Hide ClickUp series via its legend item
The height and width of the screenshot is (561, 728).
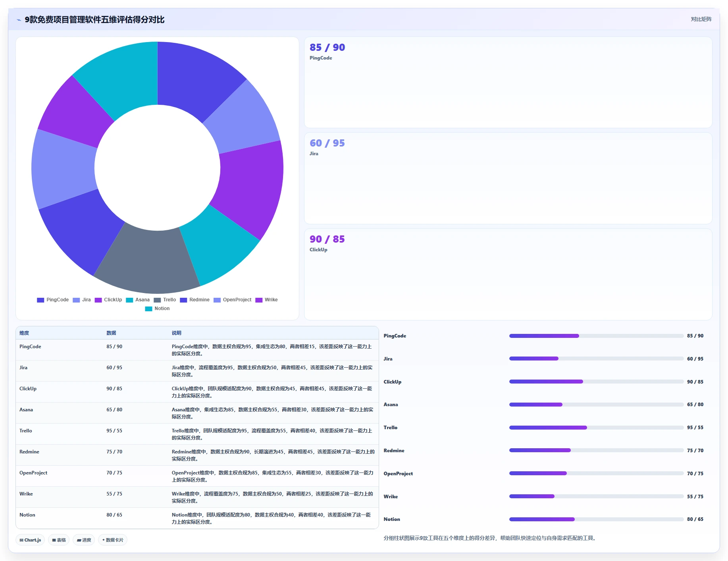(x=108, y=300)
